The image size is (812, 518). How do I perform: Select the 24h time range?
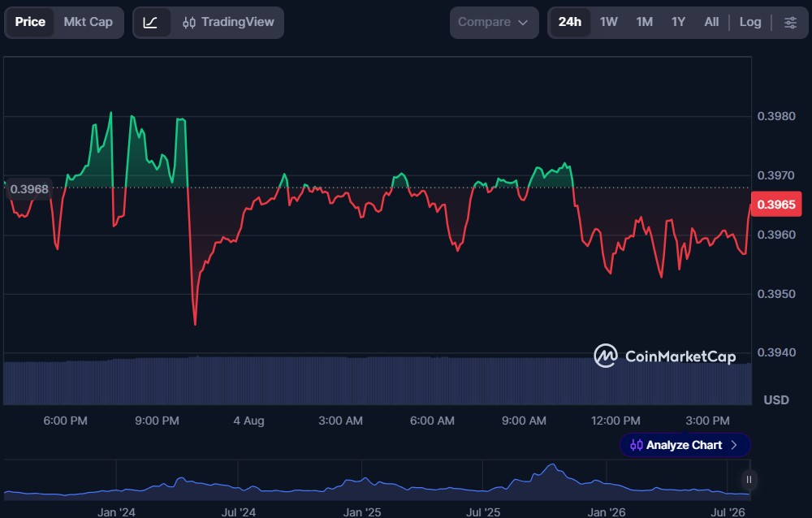(570, 22)
